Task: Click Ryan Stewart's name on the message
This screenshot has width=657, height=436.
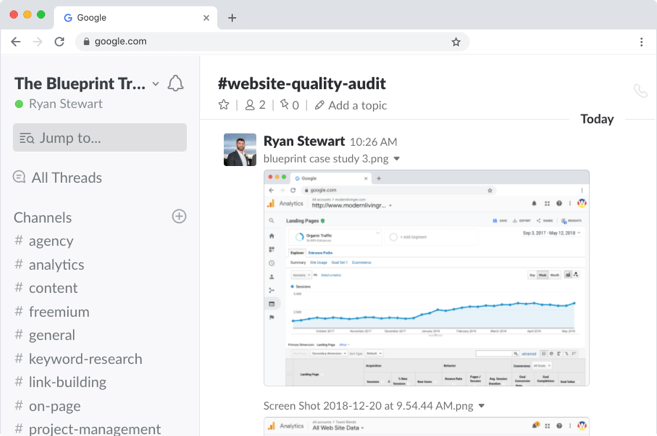Action: (304, 142)
